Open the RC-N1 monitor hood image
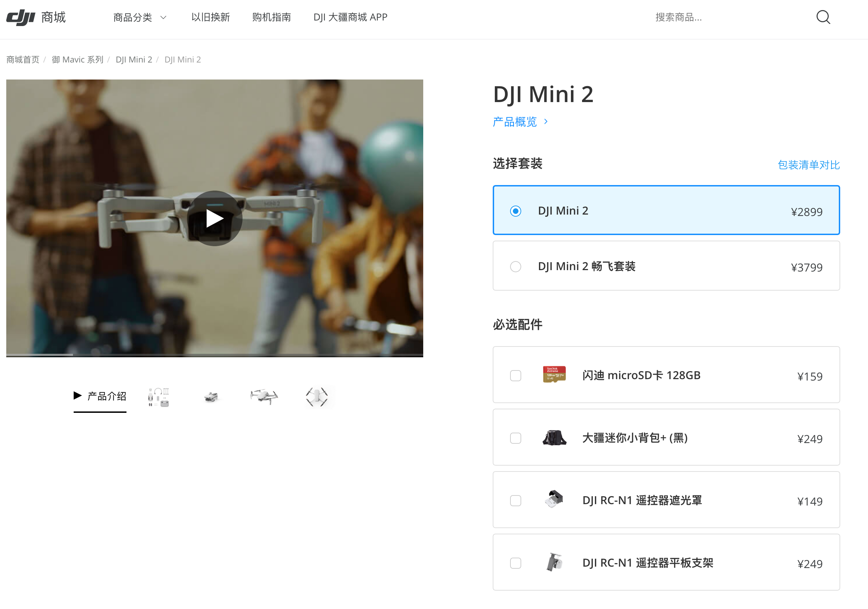 click(x=554, y=499)
